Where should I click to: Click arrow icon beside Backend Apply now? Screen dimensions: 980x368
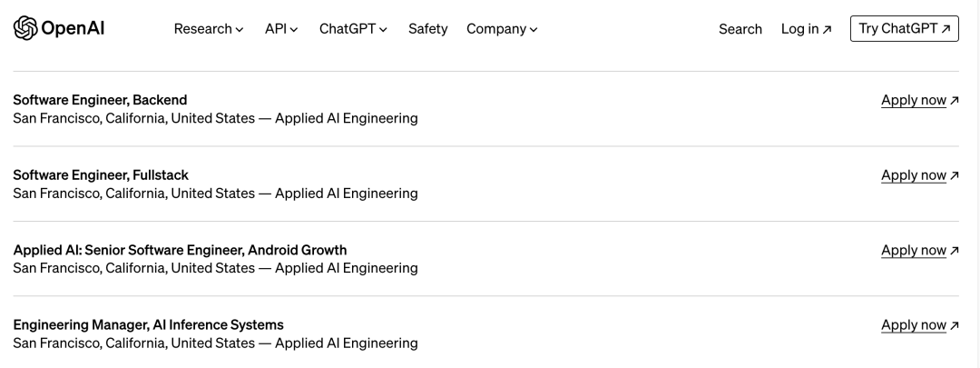955,101
